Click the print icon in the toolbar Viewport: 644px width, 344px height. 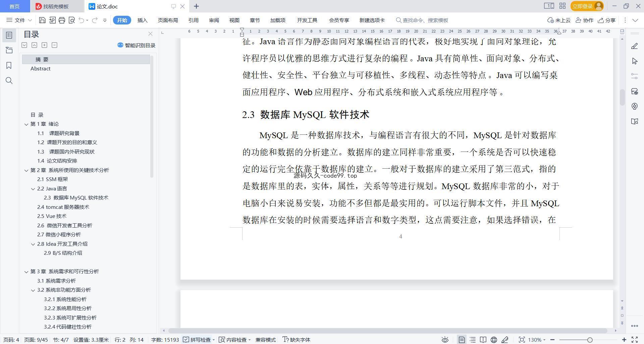point(62,20)
